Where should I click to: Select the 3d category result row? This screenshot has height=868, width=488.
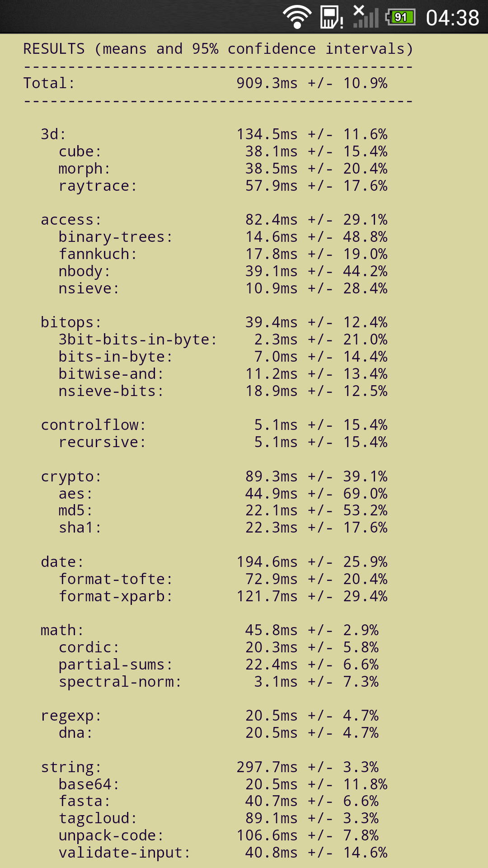coord(214,134)
